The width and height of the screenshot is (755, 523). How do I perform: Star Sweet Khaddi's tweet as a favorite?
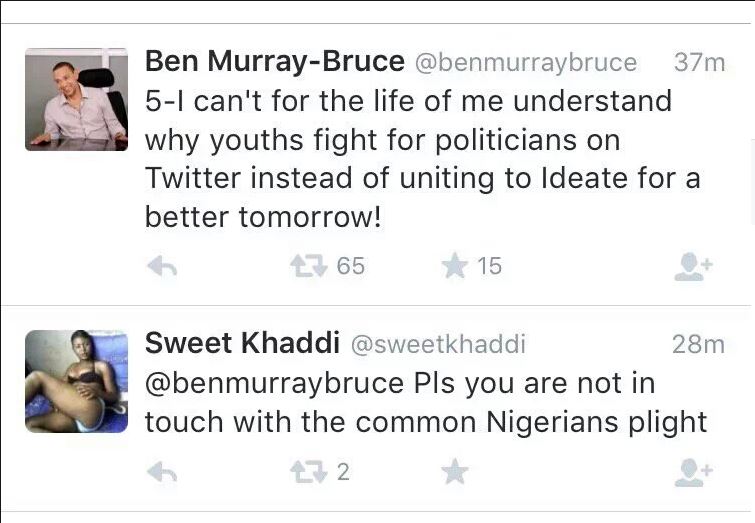pyautogui.click(x=455, y=471)
